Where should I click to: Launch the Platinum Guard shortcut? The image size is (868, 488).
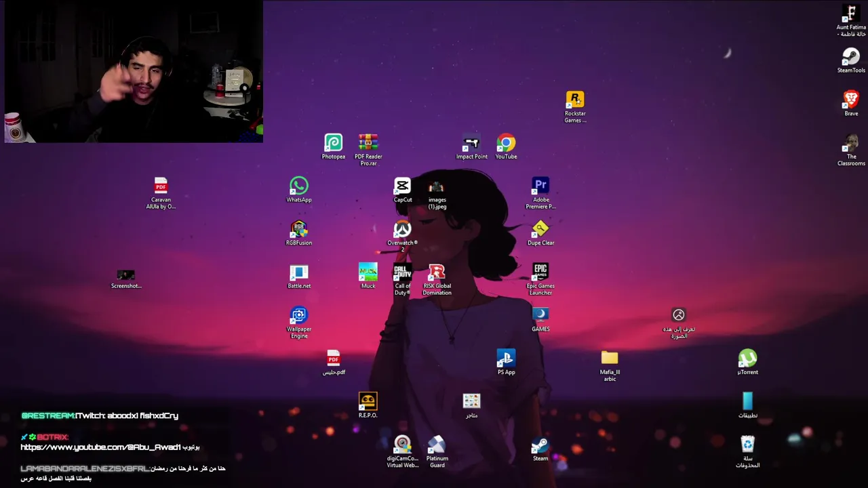(x=437, y=452)
